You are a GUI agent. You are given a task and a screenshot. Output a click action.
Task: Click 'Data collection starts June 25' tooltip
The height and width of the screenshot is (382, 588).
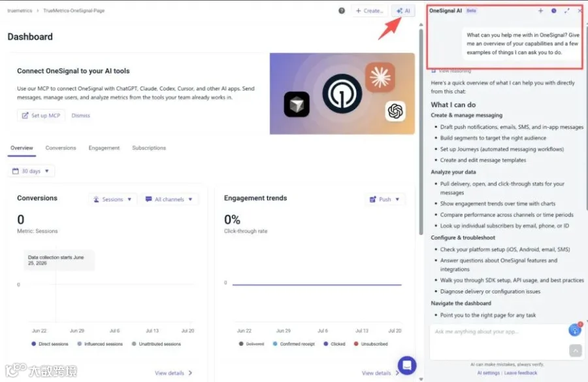pos(59,260)
